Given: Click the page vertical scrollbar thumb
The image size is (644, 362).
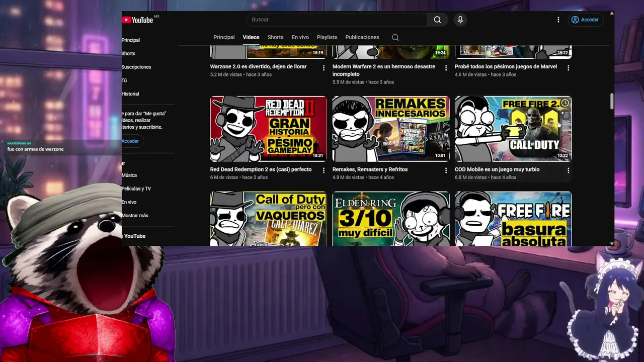Looking at the screenshot, I should [612, 101].
